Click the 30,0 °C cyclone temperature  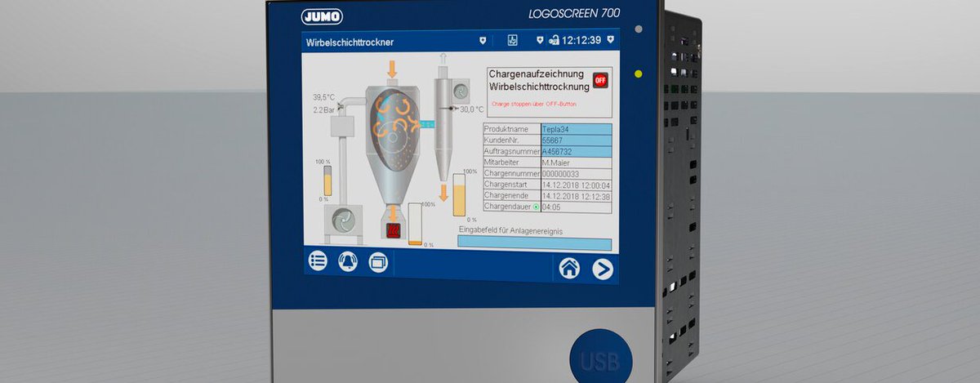tap(472, 109)
